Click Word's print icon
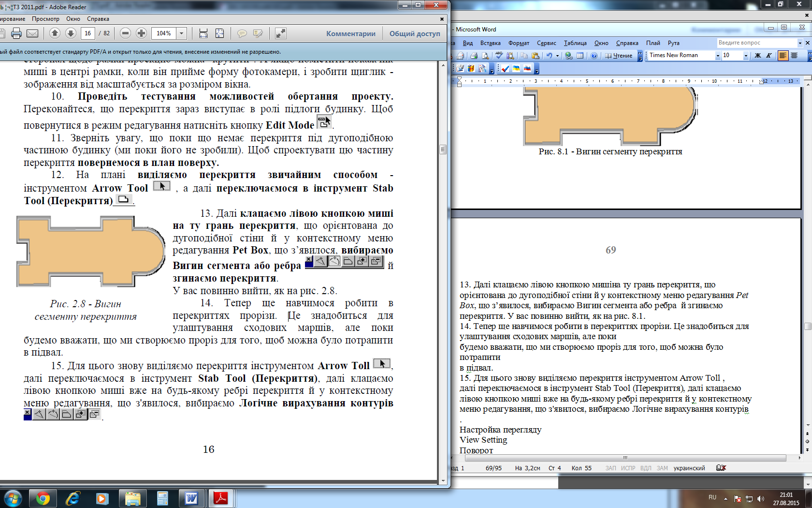Image resolution: width=812 pixels, height=508 pixels. (x=474, y=56)
